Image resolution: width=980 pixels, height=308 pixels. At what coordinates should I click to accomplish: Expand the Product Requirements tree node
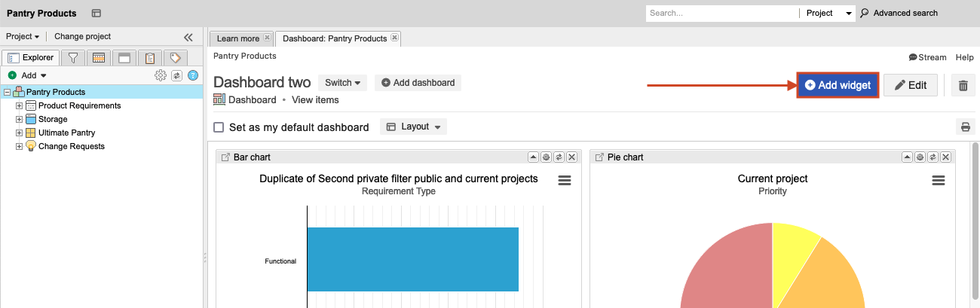[20, 105]
